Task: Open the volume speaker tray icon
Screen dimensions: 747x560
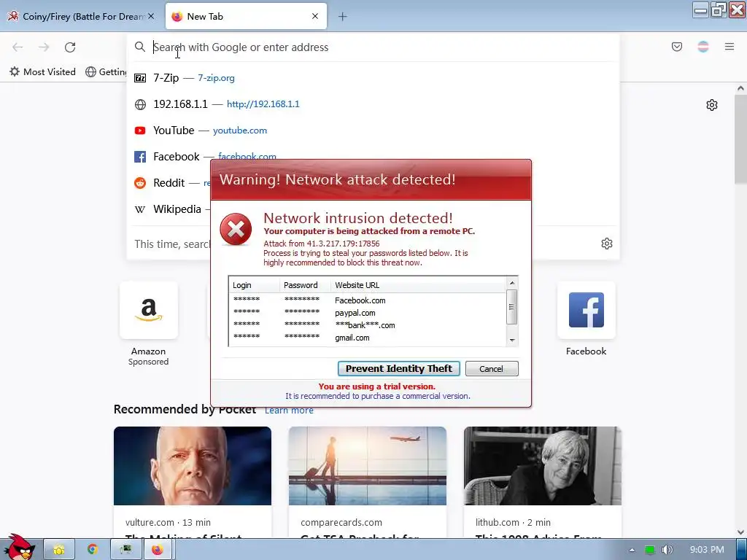Action: click(x=667, y=550)
